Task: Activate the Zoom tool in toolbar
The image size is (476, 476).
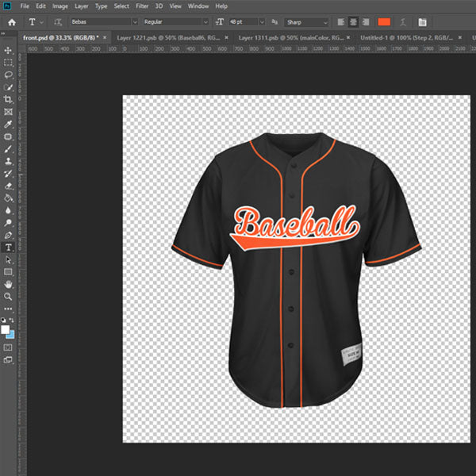Action: [x=9, y=296]
